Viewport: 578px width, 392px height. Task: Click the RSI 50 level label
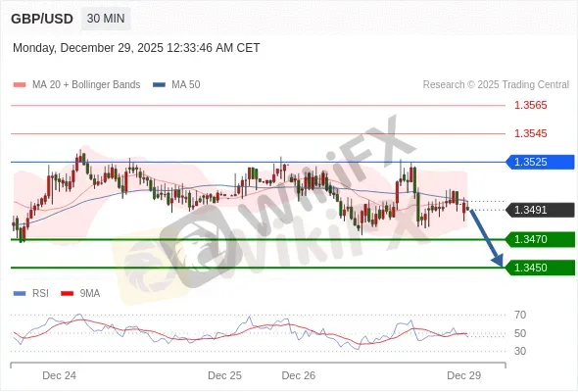(x=520, y=333)
